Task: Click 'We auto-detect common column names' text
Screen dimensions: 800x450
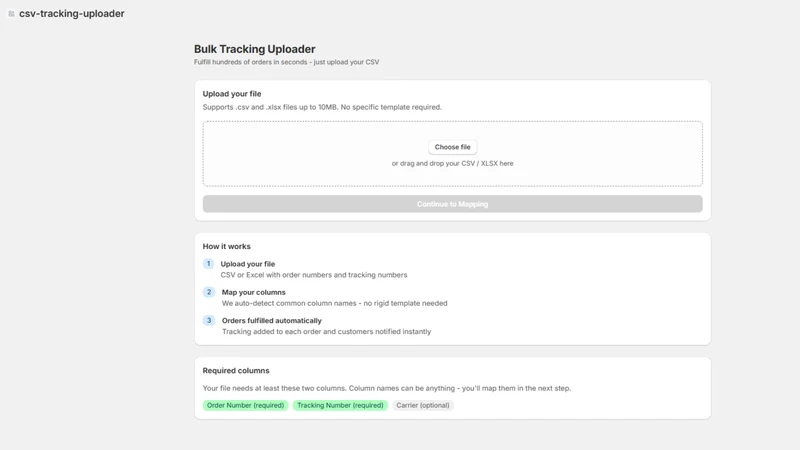Action: coord(335,303)
